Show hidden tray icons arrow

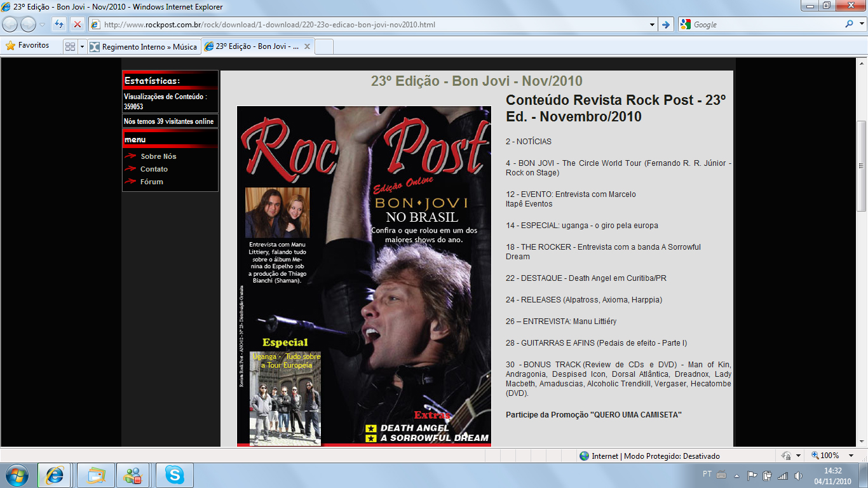(x=736, y=475)
